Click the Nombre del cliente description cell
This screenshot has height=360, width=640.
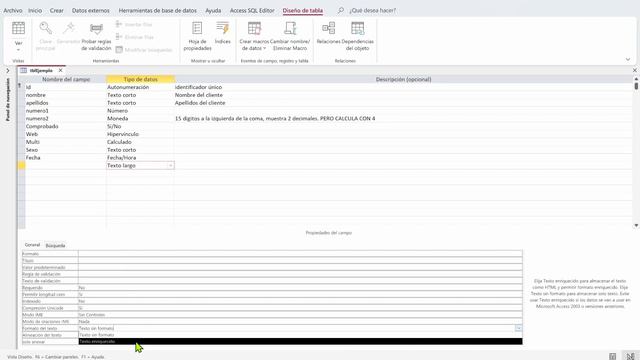coord(403,95)
